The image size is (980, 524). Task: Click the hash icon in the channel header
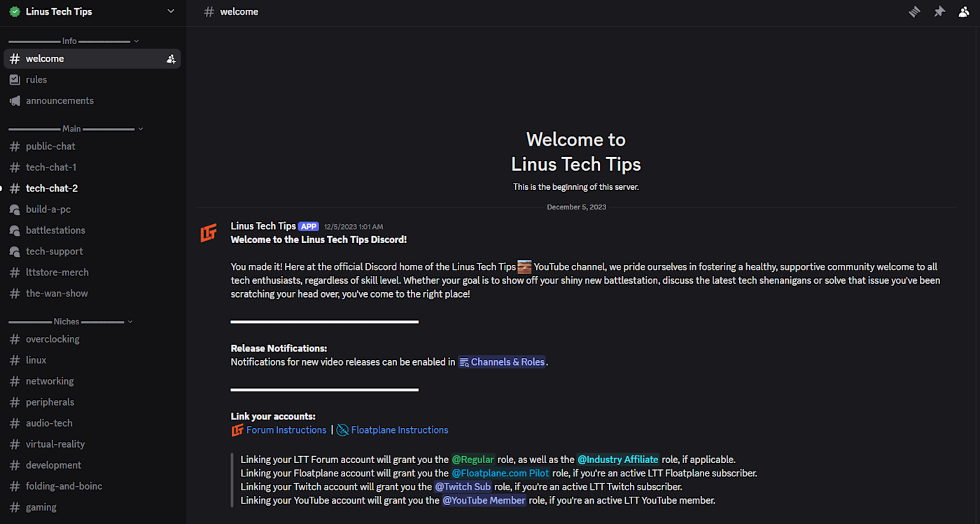pyautogui.click(x=209, y=11)
